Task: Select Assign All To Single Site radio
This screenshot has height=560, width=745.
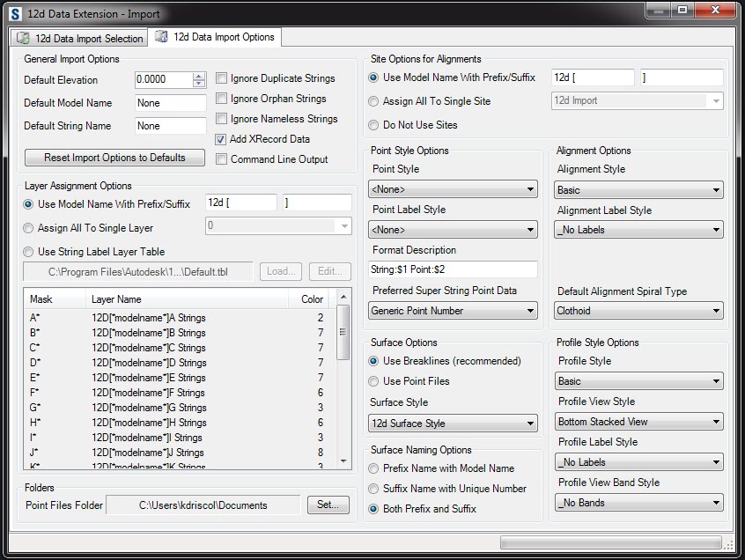Action: 373,101
